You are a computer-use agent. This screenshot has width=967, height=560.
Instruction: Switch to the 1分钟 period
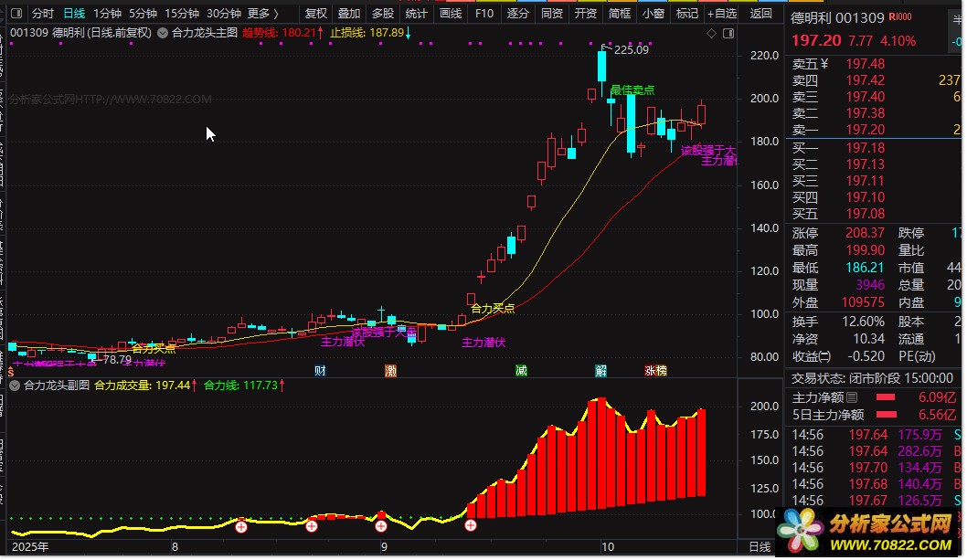pyautogui.click(x=107, y=13)
